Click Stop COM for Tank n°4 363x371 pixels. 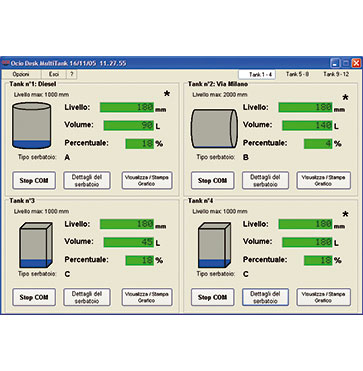coord(212,297)
